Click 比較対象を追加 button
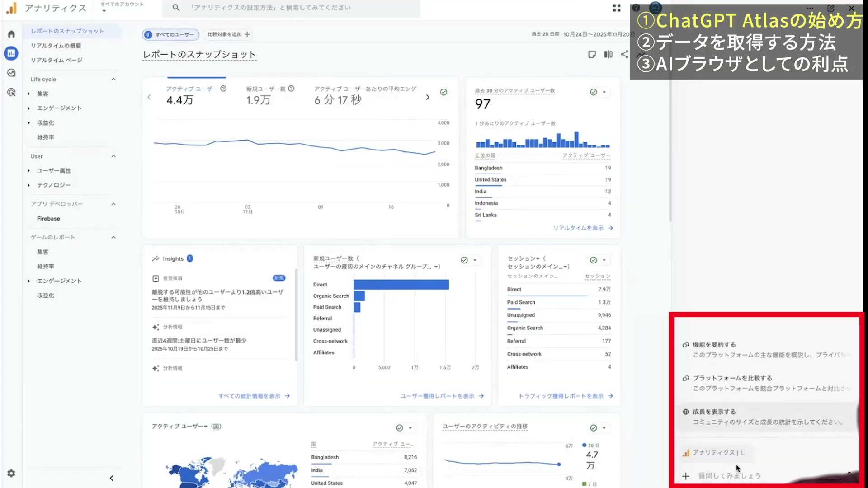 [x=228, y=34]
